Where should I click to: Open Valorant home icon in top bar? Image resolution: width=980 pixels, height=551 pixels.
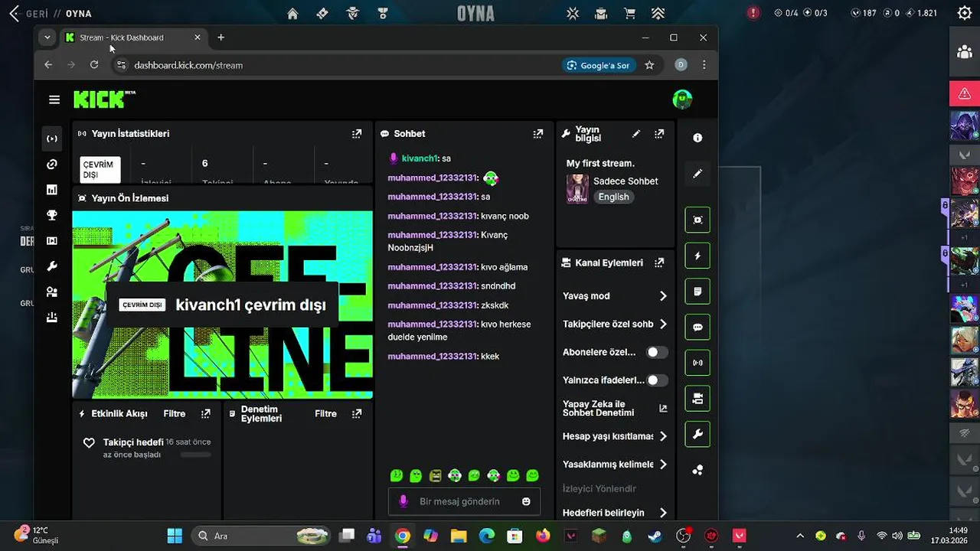(292, 13)
